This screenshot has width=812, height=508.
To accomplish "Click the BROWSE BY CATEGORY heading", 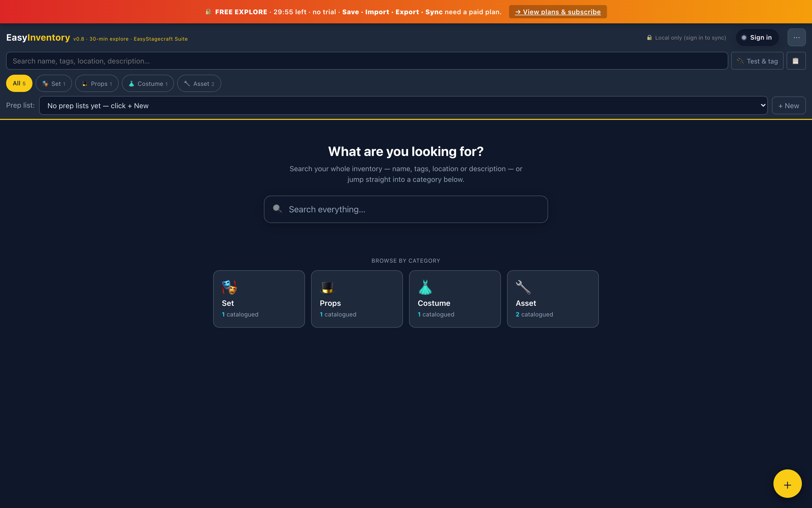I will click(406, 261).
